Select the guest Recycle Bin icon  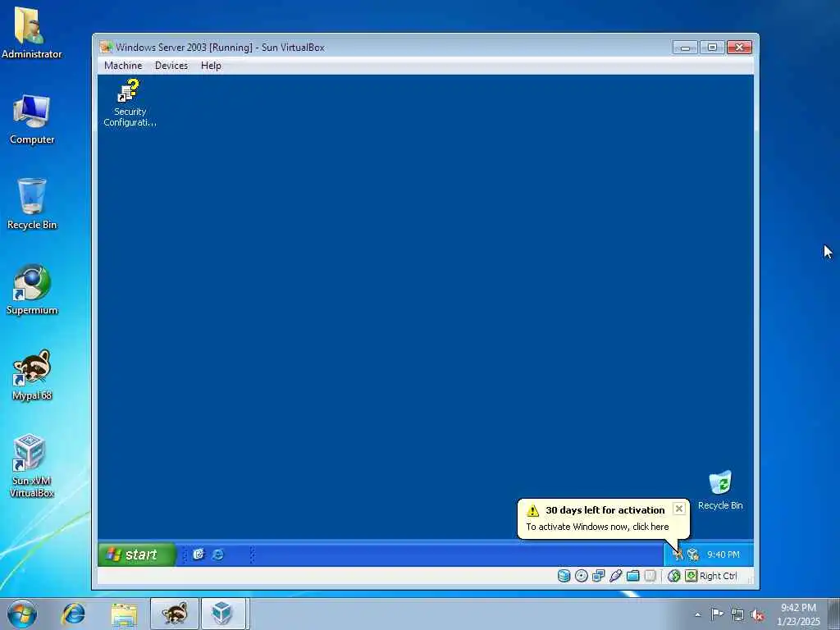pos(720,491)
